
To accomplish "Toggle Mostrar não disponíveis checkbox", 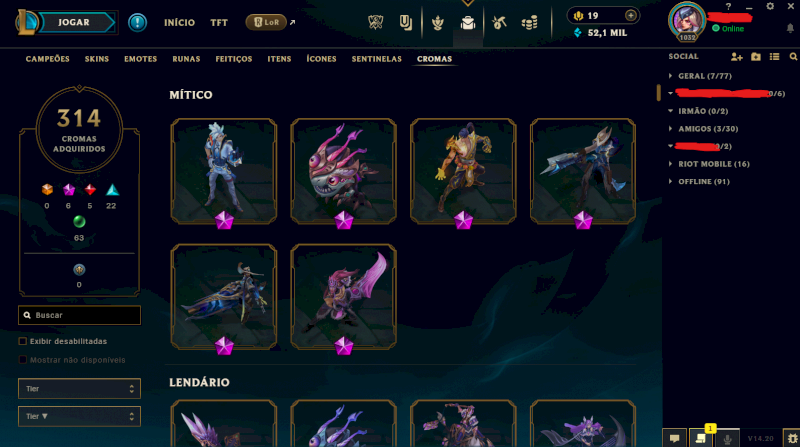I will 22,360.
